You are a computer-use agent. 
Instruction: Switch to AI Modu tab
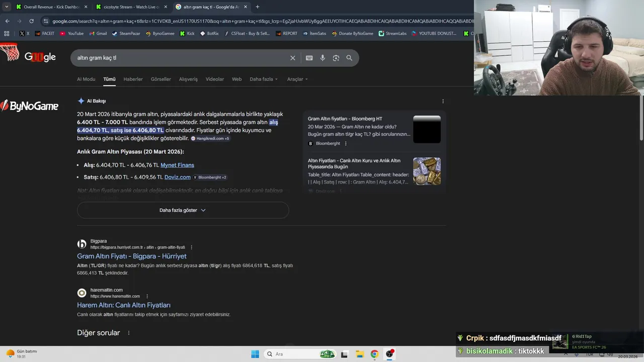(86, 79)
